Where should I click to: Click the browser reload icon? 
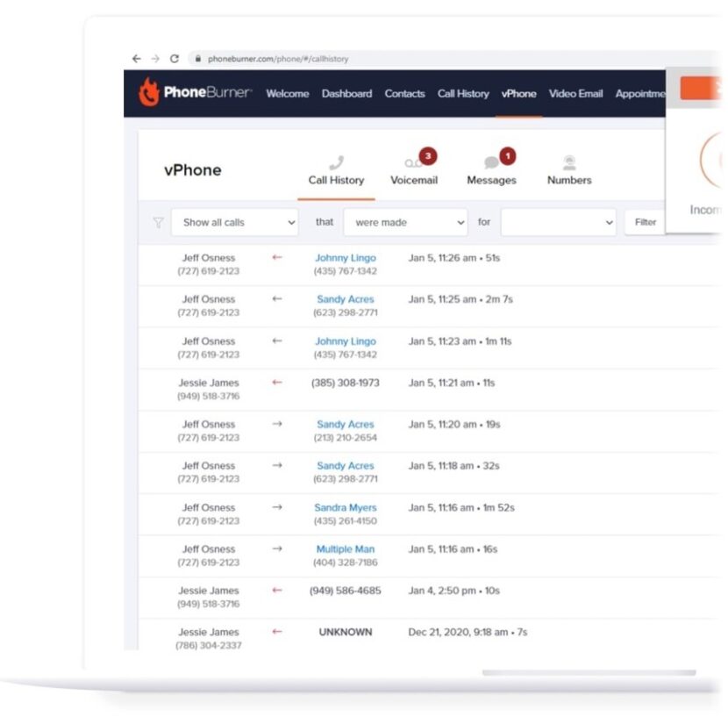pos(176,58)
